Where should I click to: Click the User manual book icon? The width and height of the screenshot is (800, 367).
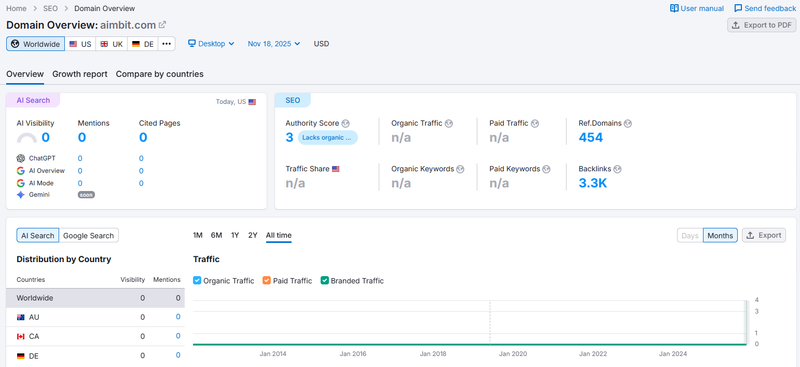pyautogui.click(x=674, y=8)
